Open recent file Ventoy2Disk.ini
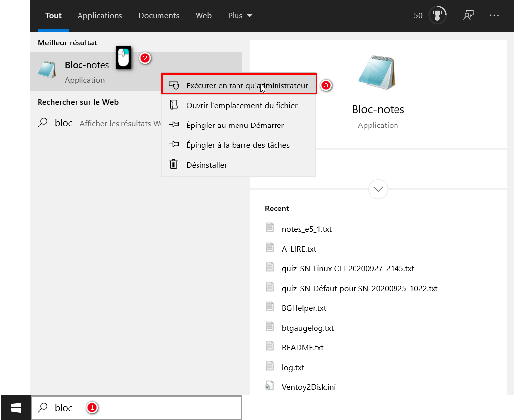The image size is (514, 420). click(x=309, y=387)
